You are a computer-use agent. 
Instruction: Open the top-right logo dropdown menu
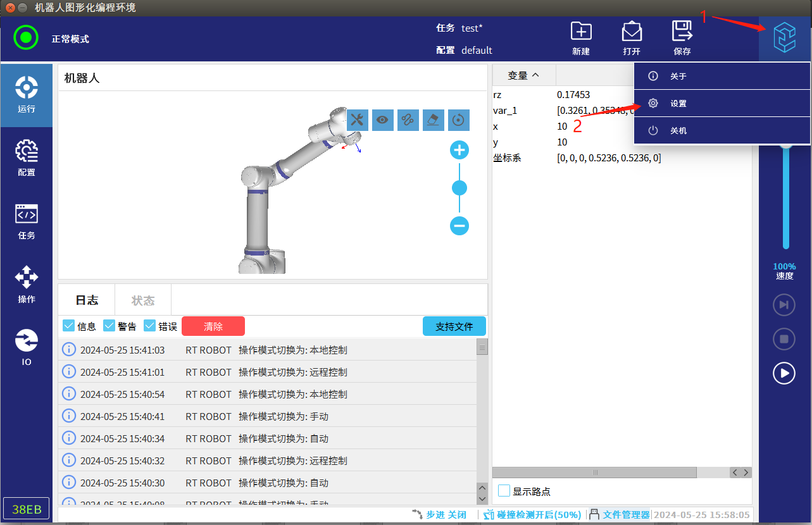click(x=785, y=39)
